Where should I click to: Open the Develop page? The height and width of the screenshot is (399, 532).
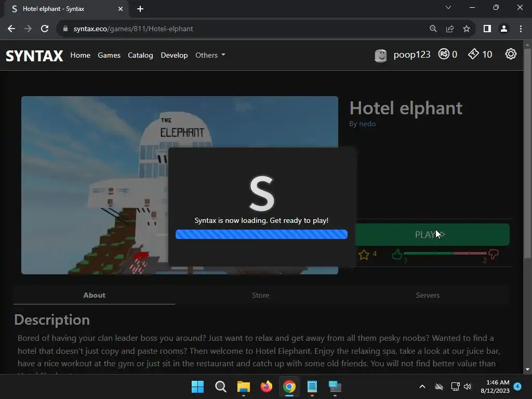tap(174, 55)
